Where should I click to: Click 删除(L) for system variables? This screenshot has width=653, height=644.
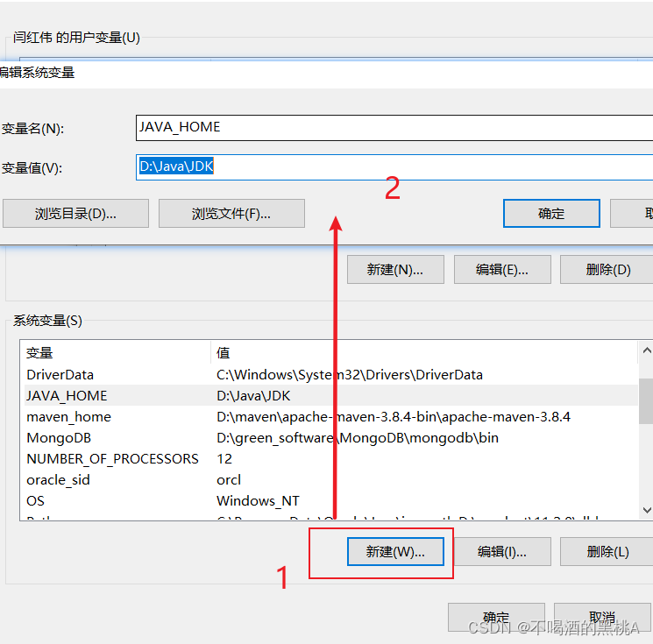point(607,552)
